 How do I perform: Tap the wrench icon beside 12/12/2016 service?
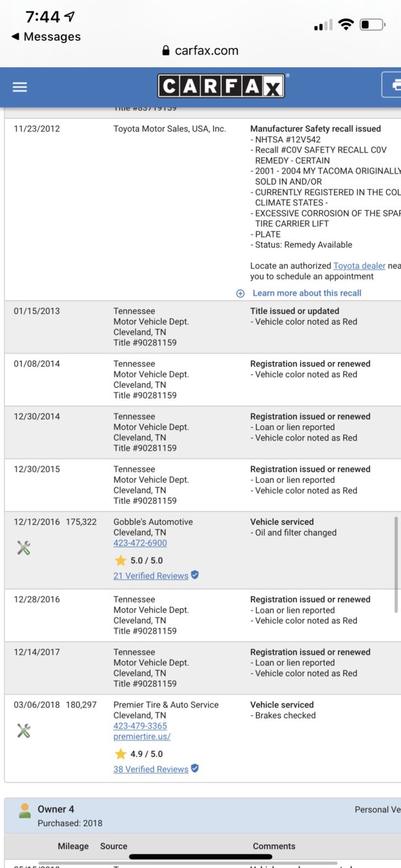tap(24, 548)
